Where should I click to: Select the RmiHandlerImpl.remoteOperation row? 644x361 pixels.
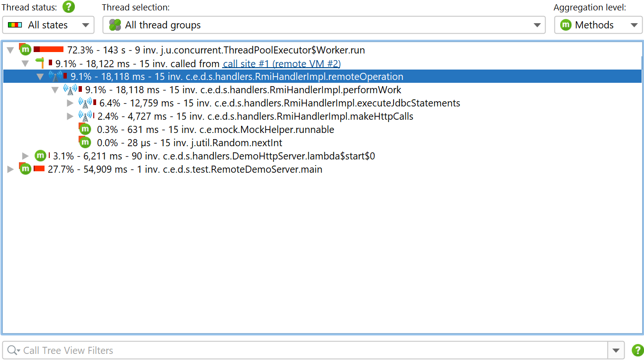coord(322,77)
